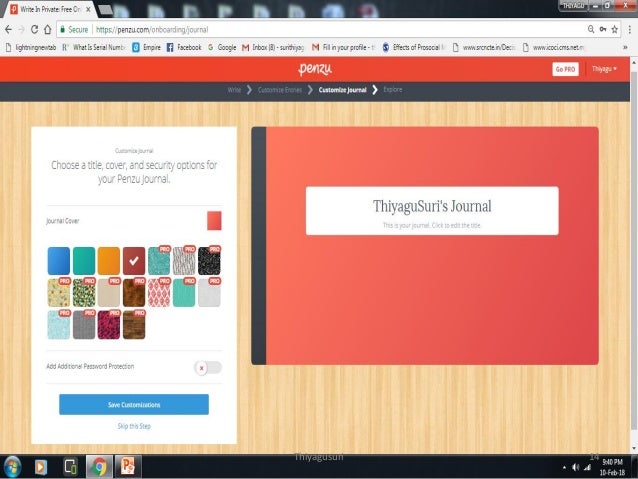Open the clock showing 10-Feb-18

tap(612, 467)
